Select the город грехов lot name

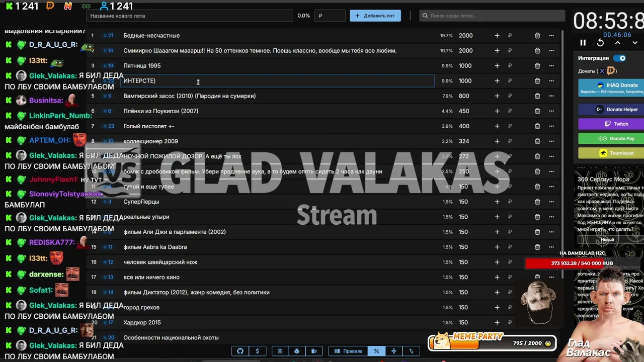[x=141, y=307]
